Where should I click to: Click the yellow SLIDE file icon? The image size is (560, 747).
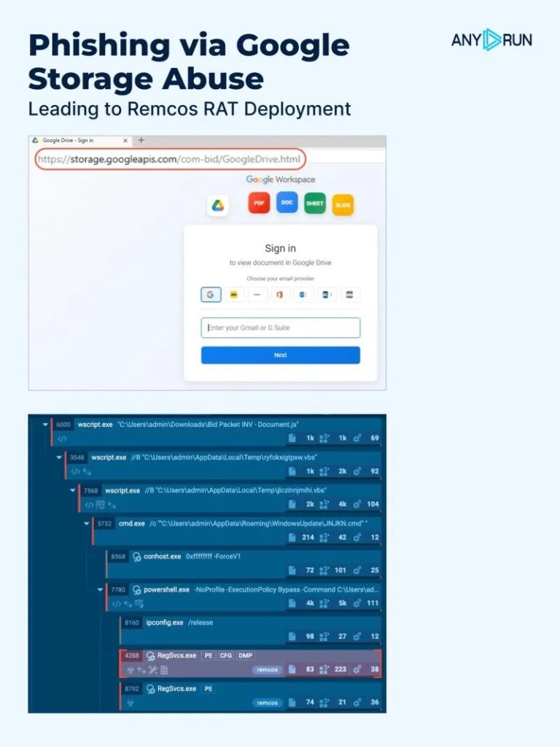(343, 206)
